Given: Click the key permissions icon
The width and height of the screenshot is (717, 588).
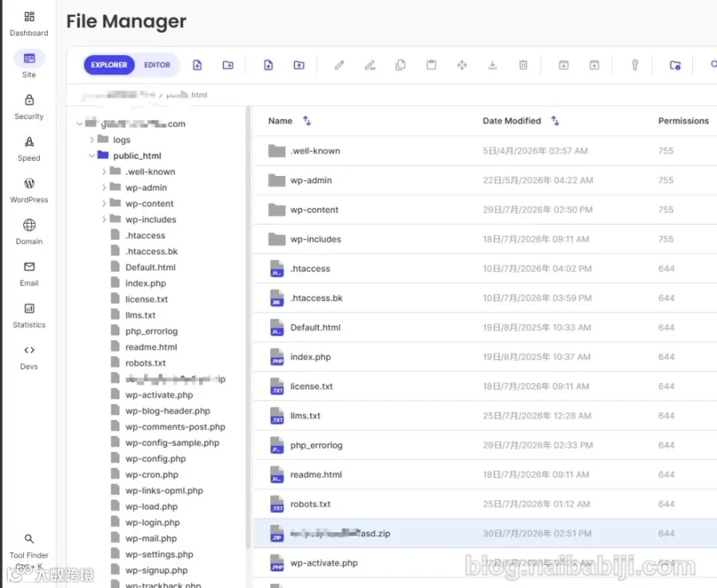Looking at the screenshot, I should click(635, 65).
